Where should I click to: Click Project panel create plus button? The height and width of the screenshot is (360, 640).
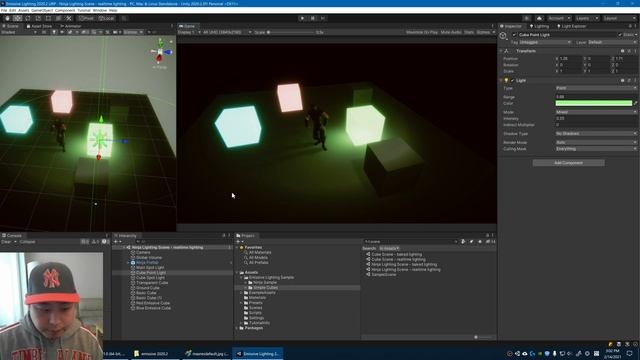pos(239,242)
